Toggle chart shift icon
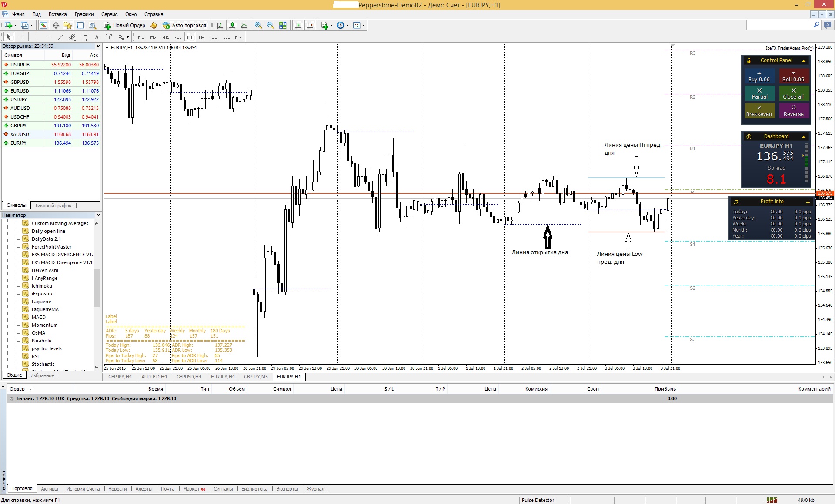 [310, 25]
